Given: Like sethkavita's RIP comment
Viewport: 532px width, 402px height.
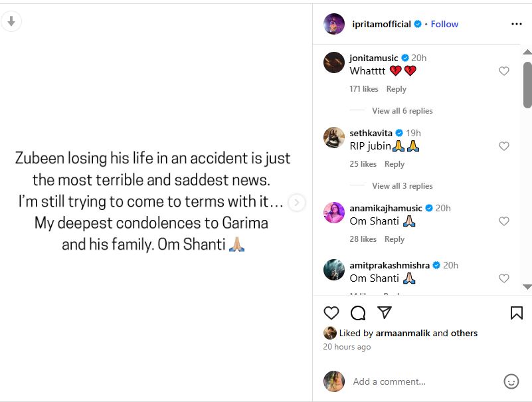Looking at the screenshot, I should pos(504,146).
